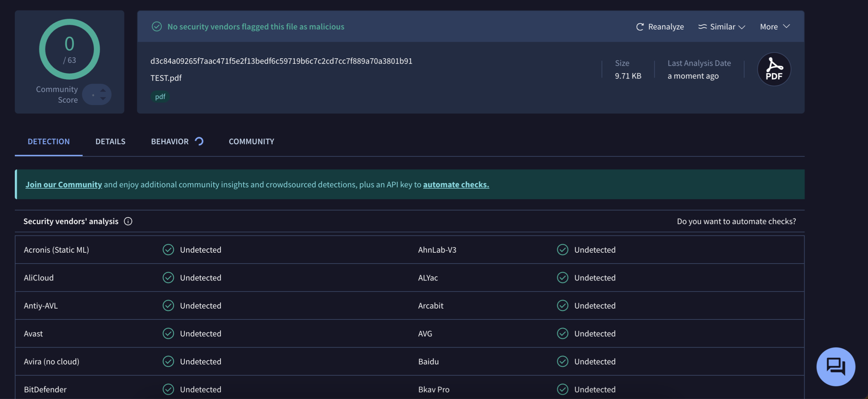Click the loading spinner next to BEHAVIOR
This screenshot has height=399, width=868.
pyautogui.click(x=199, y=141)
